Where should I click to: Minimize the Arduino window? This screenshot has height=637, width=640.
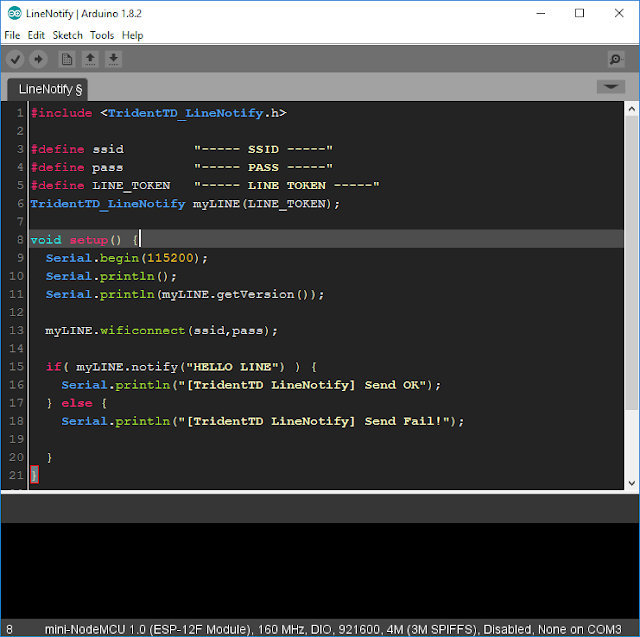point(541,13)
